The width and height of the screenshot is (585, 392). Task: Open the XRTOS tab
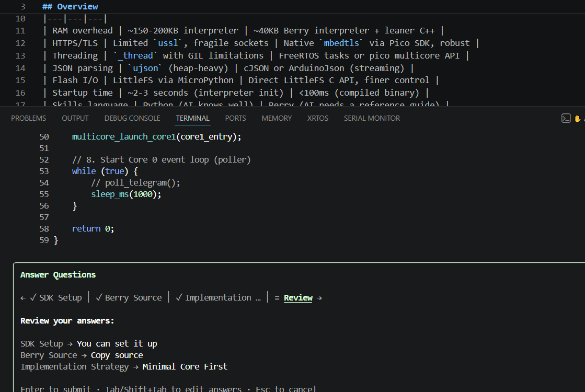coord(317,118)
